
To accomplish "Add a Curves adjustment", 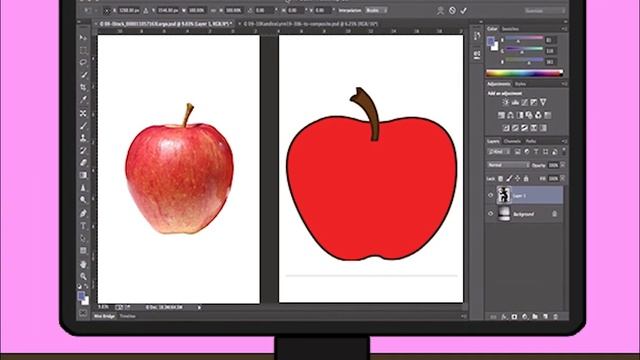I will pos(524,102).
